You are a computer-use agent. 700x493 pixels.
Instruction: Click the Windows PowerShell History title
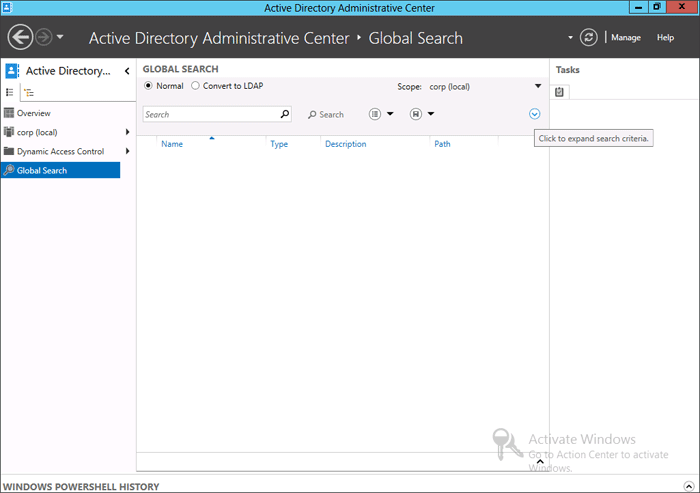[81, 486]
